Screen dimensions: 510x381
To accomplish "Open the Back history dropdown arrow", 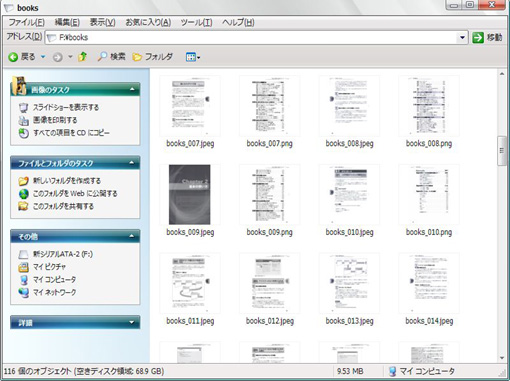I will (43, 57).
